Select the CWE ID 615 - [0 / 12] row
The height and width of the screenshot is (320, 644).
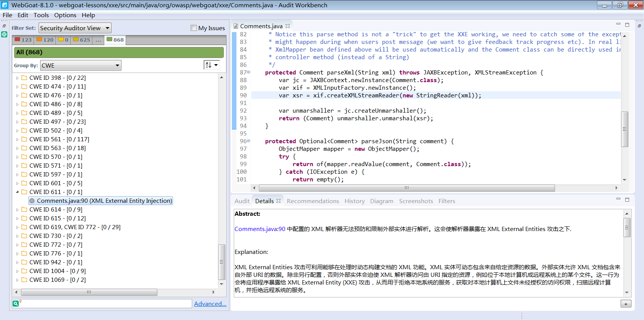point(57,218)
